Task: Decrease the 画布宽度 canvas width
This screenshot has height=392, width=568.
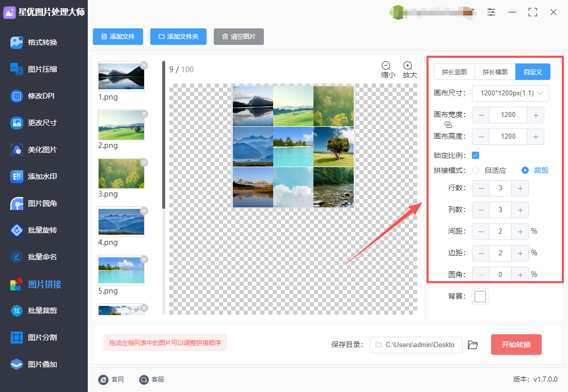Action: [481, 115]
